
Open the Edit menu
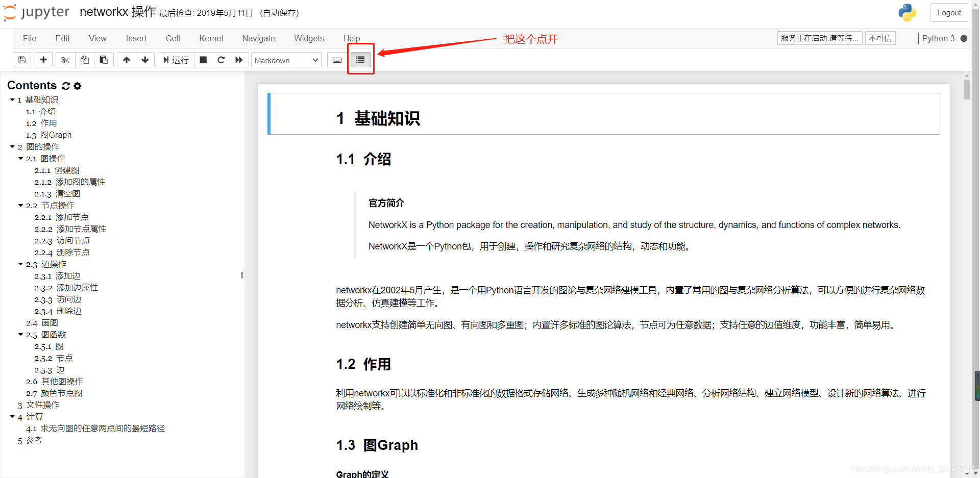coord(63,38)
